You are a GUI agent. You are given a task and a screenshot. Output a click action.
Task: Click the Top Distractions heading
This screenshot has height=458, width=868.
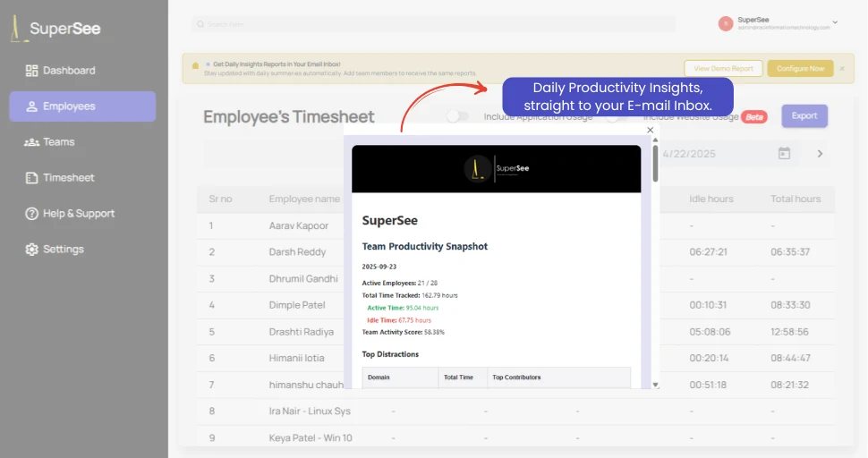[390, 354]
